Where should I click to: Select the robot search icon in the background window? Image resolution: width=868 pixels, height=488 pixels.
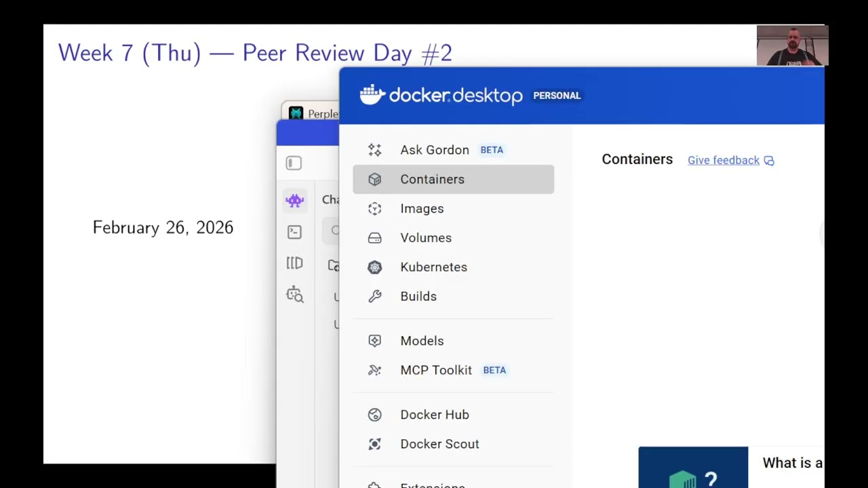294,294
